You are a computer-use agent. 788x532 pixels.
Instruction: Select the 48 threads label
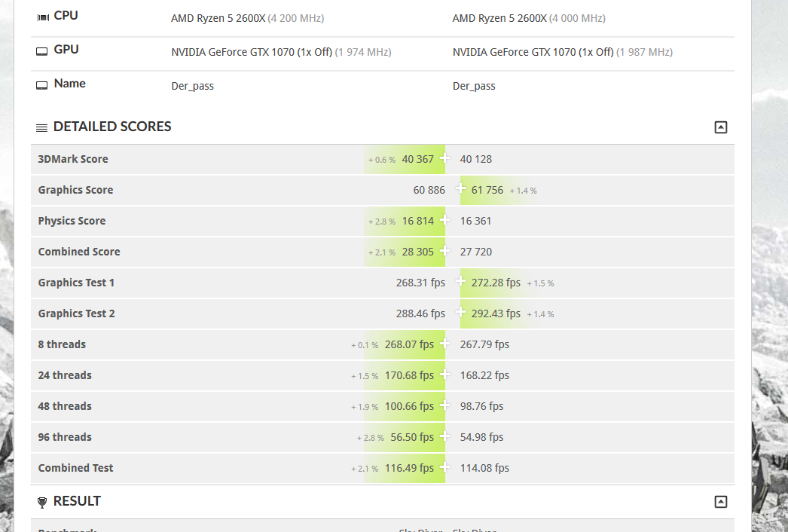(65, 406)
